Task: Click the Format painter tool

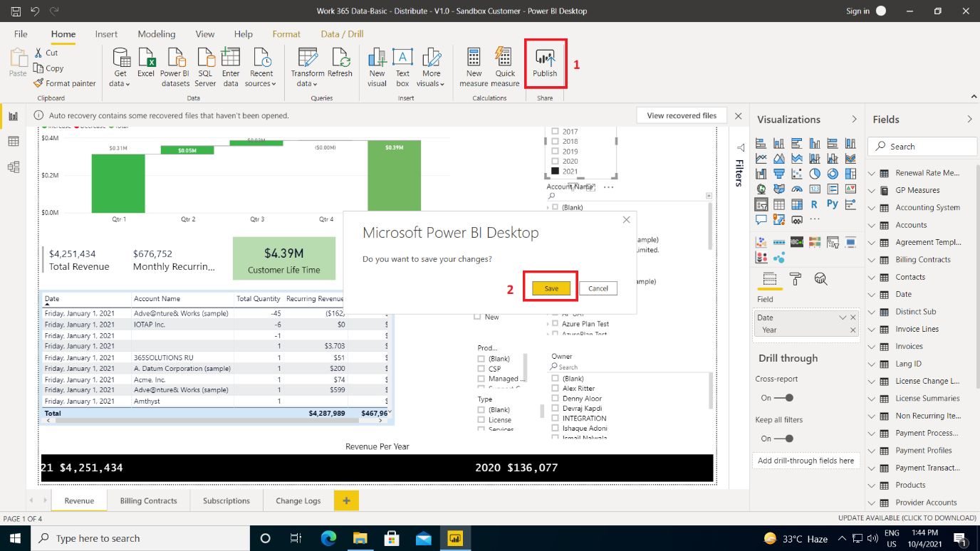Action: pyautogui.click(x=64, y=83)
